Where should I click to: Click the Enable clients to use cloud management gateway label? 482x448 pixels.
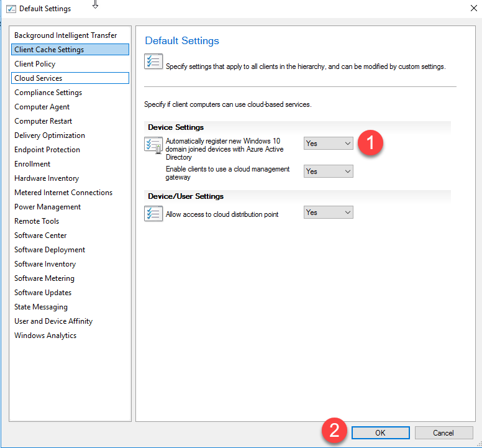(227, 173)
